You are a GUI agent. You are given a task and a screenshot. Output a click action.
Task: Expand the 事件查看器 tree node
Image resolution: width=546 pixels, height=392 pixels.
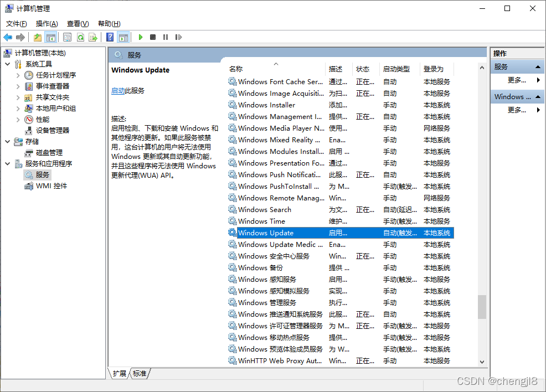coord(18,86)
